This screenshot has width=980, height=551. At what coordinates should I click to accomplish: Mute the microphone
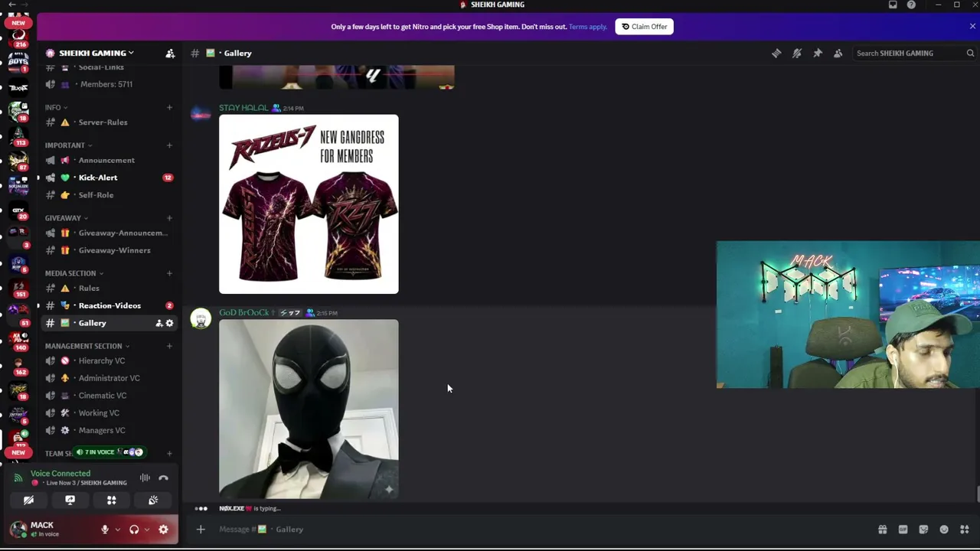point(105,530)
